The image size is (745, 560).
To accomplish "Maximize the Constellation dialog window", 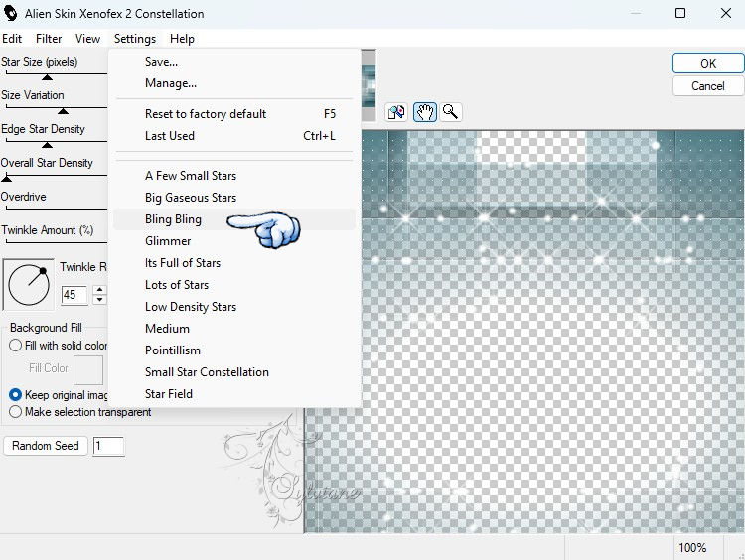I will (680, 13).
